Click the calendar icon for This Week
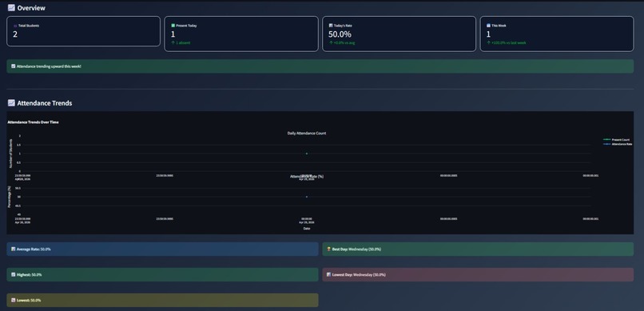The height and width of the screenshot is (311, 644). (489, 26)
